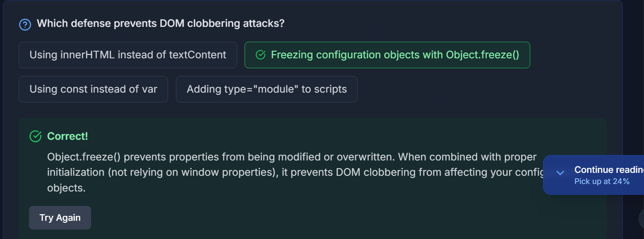Choose the "Using const instead of var" answer
Image resolution: width=644 pixels, height=239 pixels.
(x=93, y=89)
